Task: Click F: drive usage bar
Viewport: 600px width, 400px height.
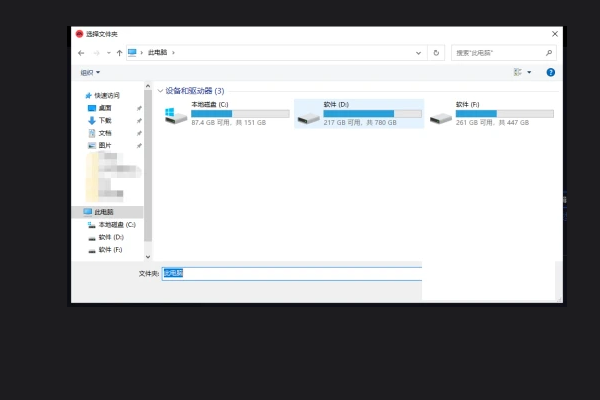Action: [x=505, y=114]
